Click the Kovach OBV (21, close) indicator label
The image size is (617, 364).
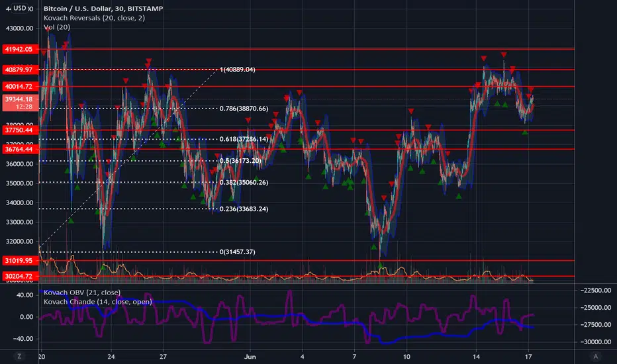point(82,293)
